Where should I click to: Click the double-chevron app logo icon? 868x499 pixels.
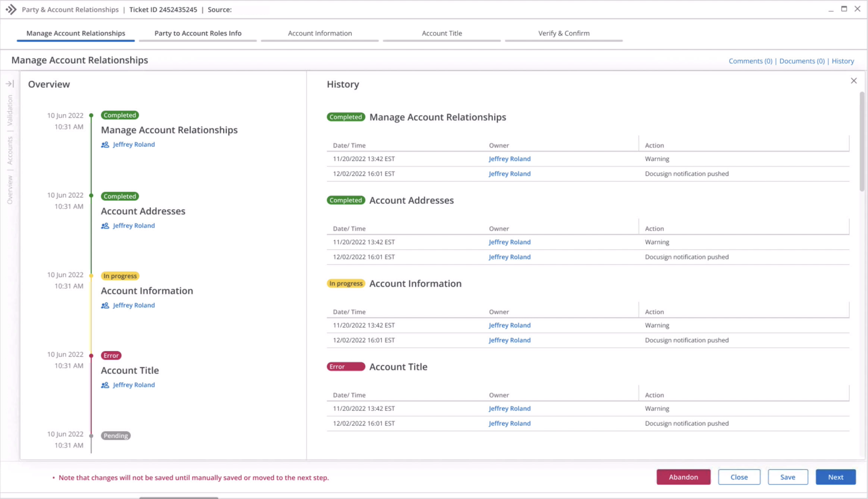(x=11, y=9)
